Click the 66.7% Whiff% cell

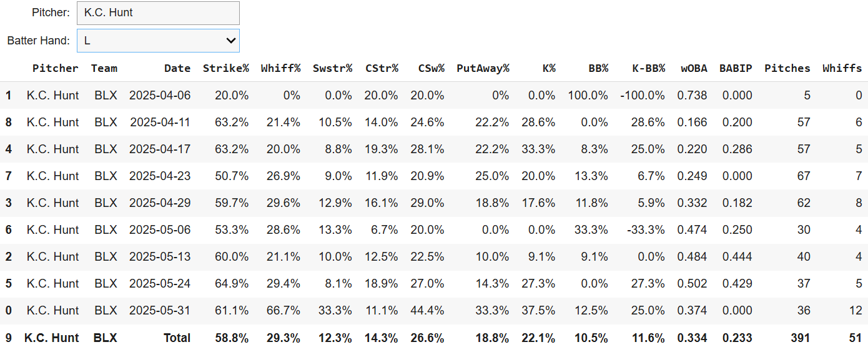point(283,311)
